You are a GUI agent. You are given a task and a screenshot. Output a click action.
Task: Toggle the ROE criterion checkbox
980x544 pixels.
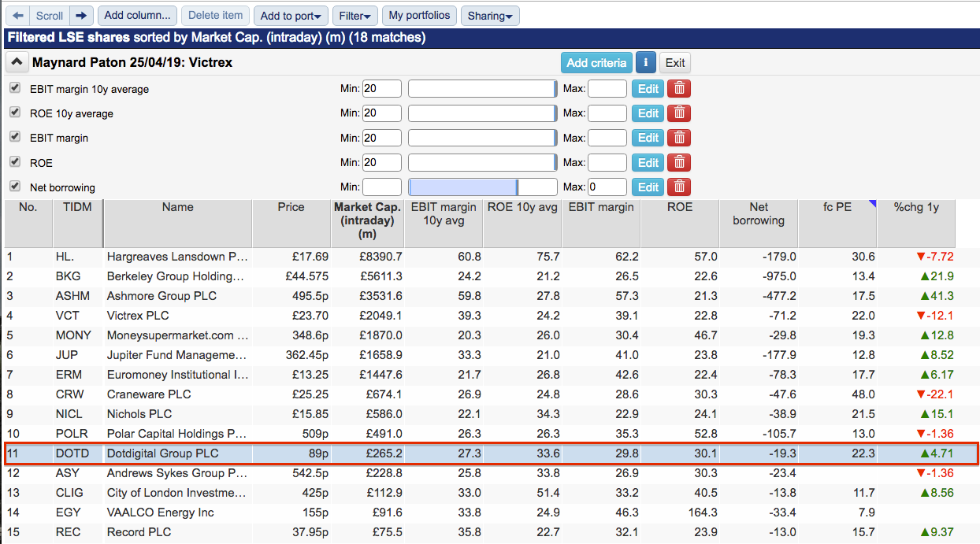click(x=15, y=161)
